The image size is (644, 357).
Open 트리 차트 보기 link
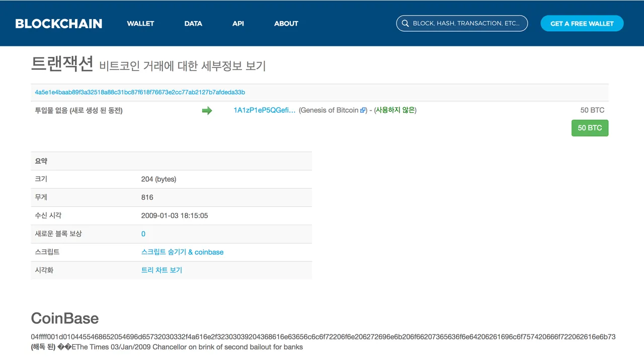[162, 270]
